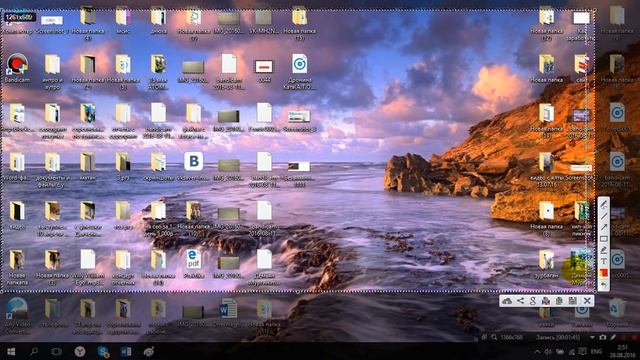The height and width of the screenshot is (360, 640).
Task: Save the screenshot to disk
Action: click(573, 301)
